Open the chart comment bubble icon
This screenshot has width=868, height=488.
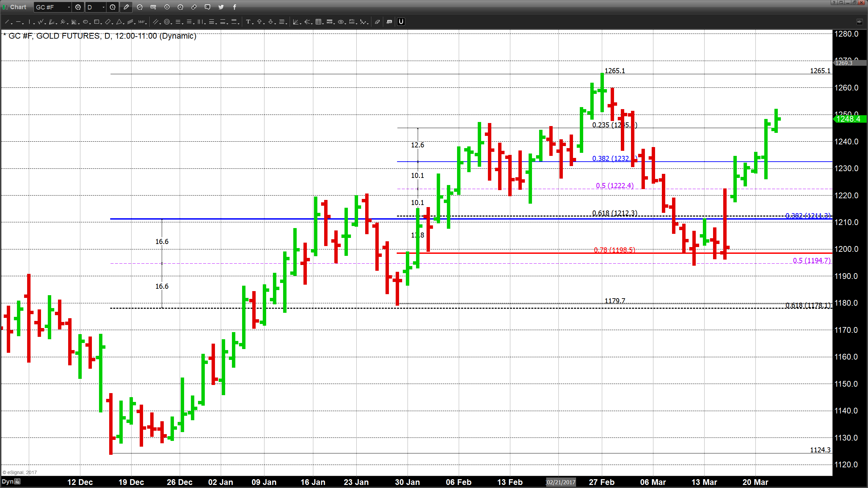pyautogui.click(x=208, y=7)
